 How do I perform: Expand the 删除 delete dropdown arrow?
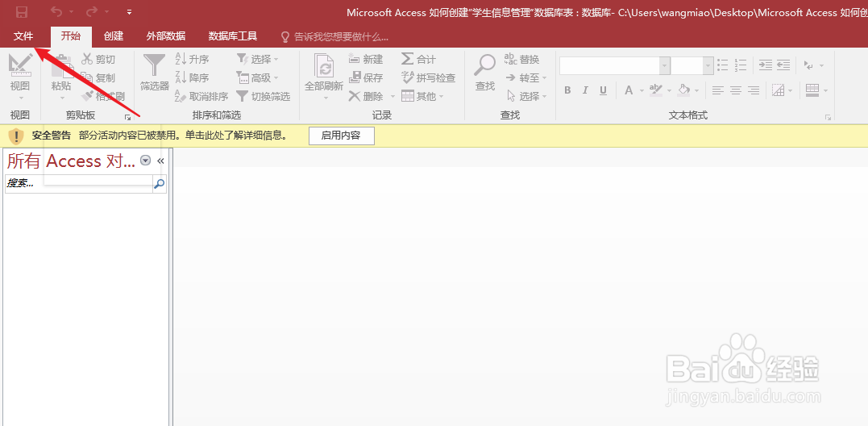pyautogui.click(x=392, y=96)
